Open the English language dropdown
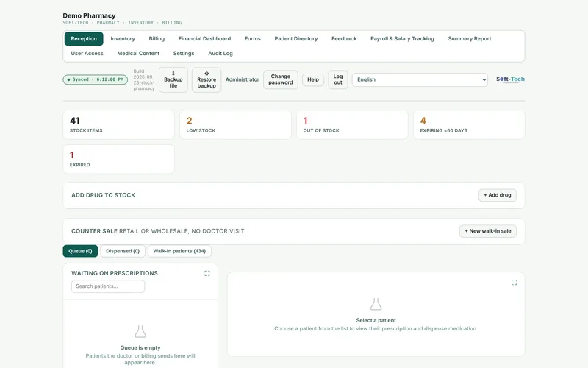588x368 pixels. click(x=420, y=79)
